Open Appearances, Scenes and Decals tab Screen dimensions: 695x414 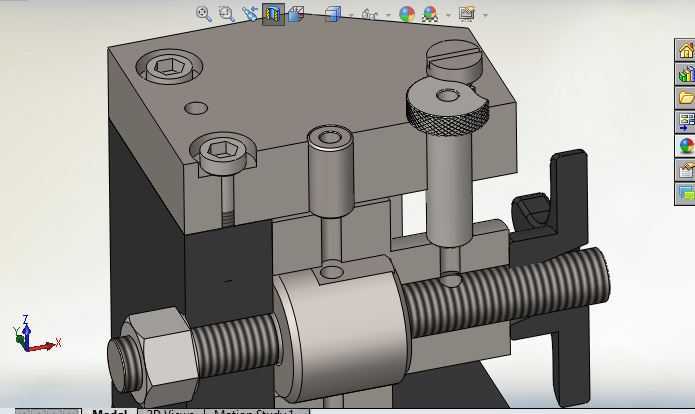(x=685, y=145)
